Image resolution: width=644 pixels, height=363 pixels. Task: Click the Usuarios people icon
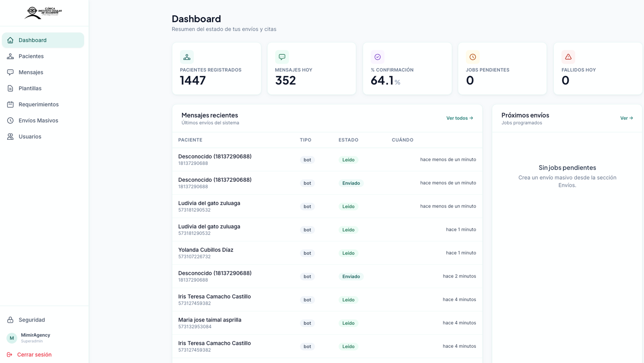click(x=10, y=137)
